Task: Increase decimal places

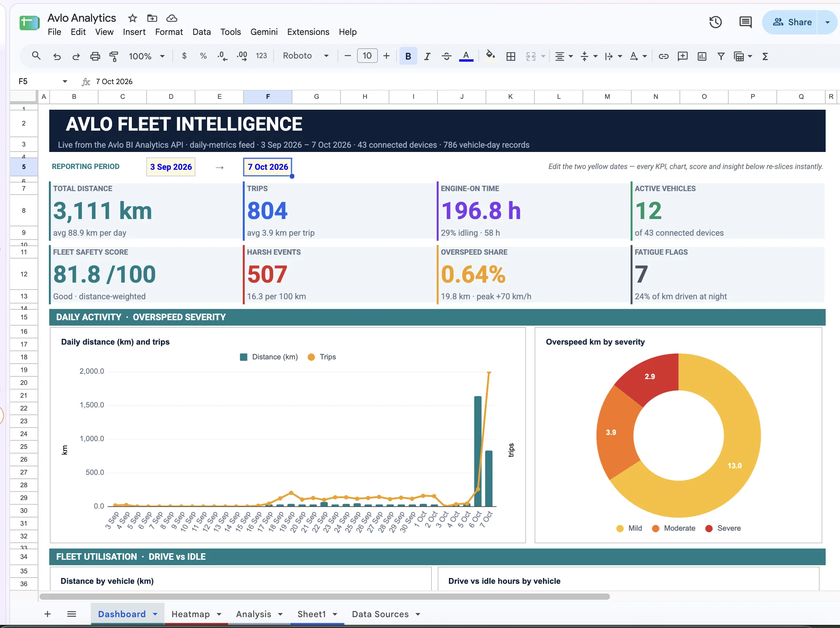Action: [242, 56]
